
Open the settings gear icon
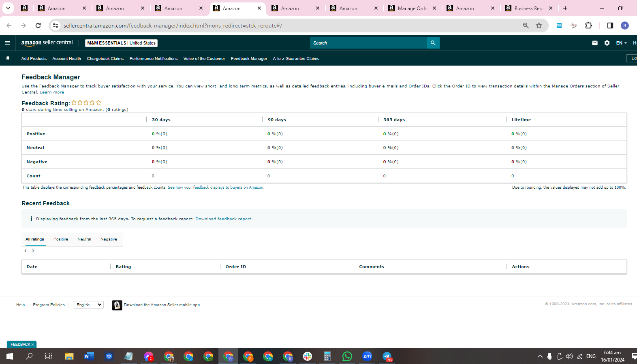[607, 43]
